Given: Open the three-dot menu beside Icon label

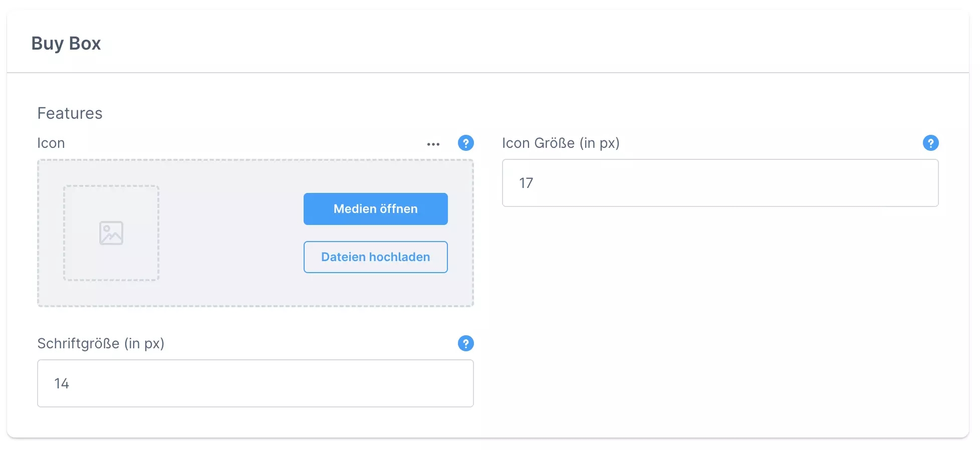Looking at the screenshot, I should tap(433, 144).
